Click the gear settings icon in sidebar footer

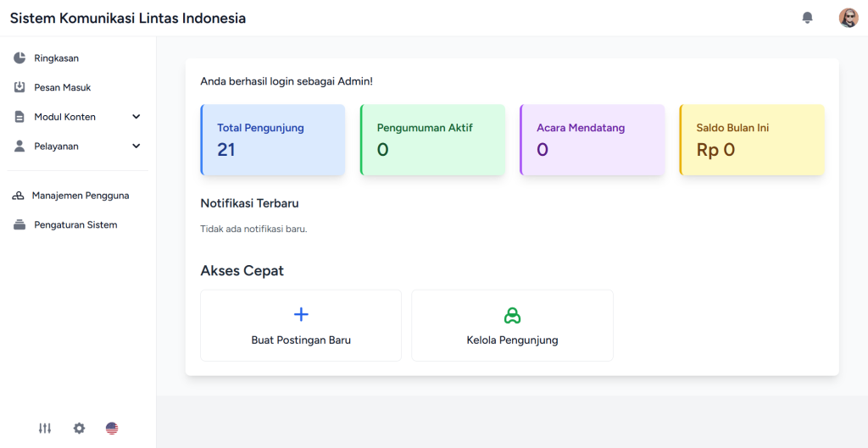tap(79, 429)
